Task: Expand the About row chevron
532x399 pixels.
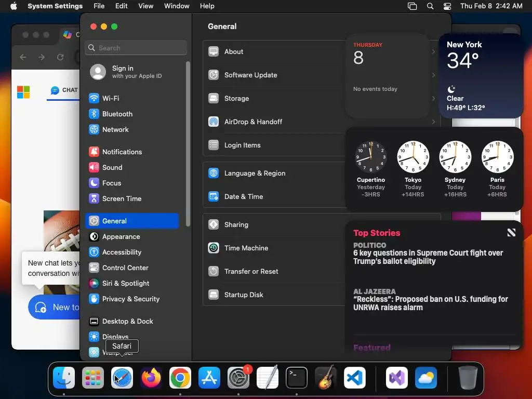Action: pyautogui.click(x=434, y=51)
